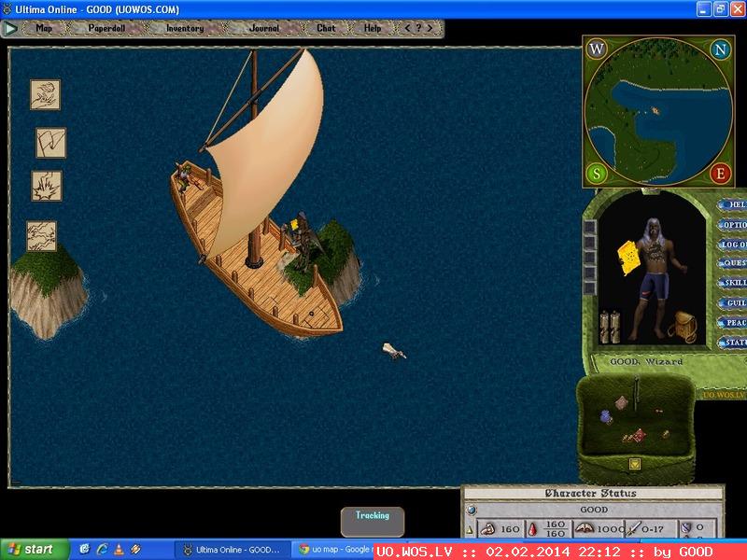Click the bottom equipment slot on paperdoll
The height and width of the screenshot is (560, 747).
click(590, 287)
